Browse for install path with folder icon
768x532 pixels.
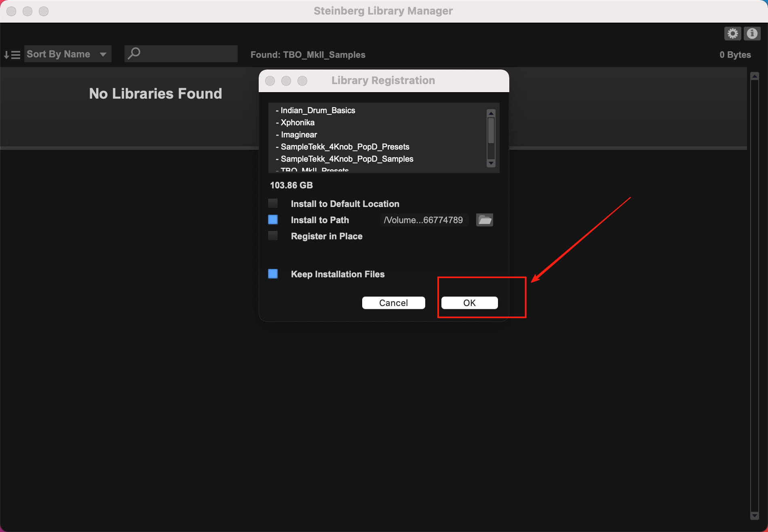point(485,220)
